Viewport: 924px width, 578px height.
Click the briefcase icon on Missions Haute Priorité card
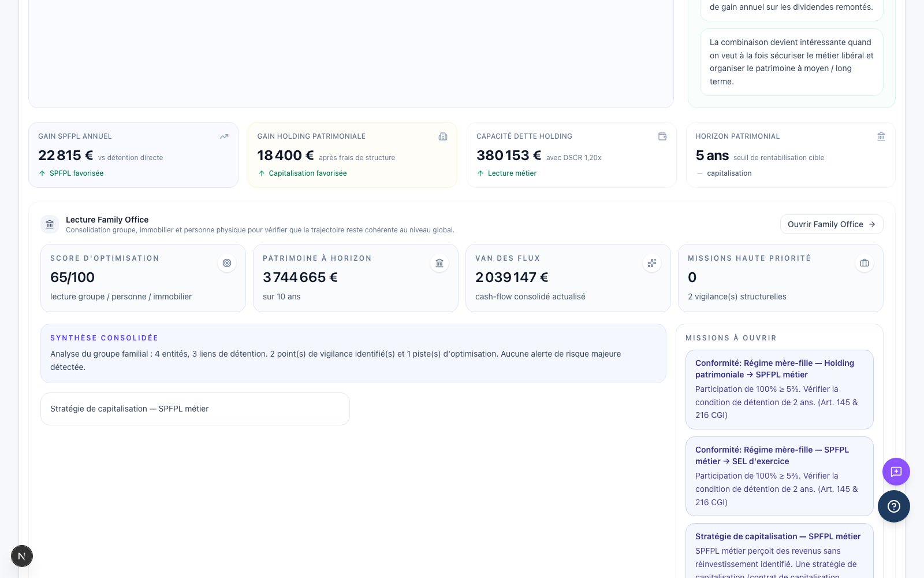point(865,263)
